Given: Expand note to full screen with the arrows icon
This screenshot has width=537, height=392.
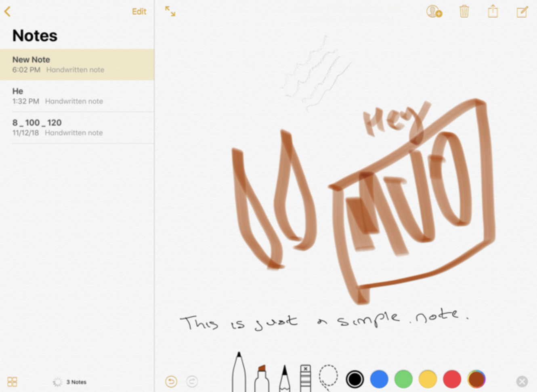Looking at the screenshot, I should click(x=170, y=11).
